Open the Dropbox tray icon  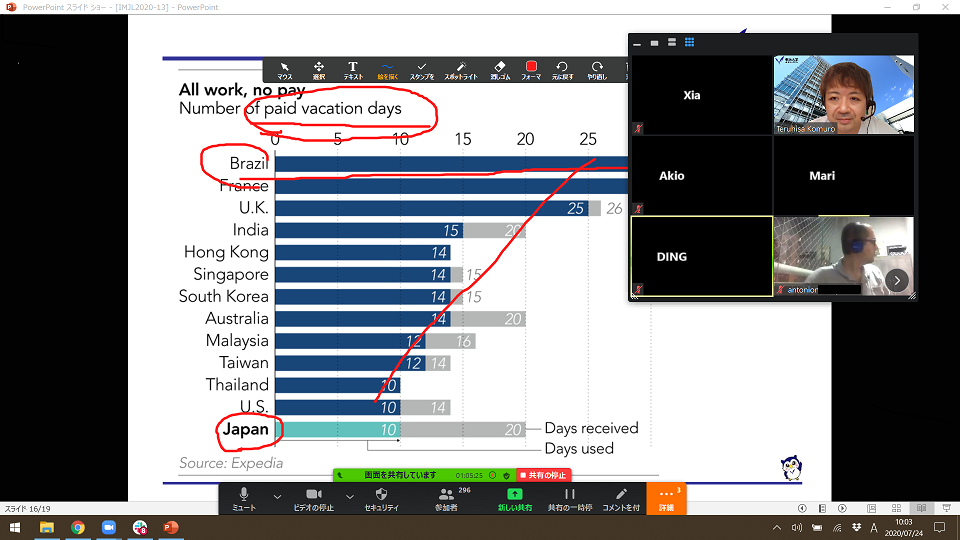click(x=856, y=528)
